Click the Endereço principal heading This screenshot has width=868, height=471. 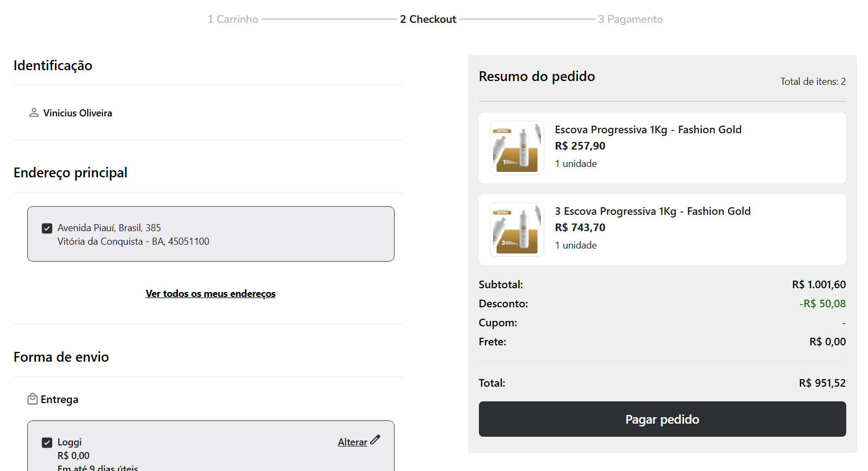coord(70,173)
